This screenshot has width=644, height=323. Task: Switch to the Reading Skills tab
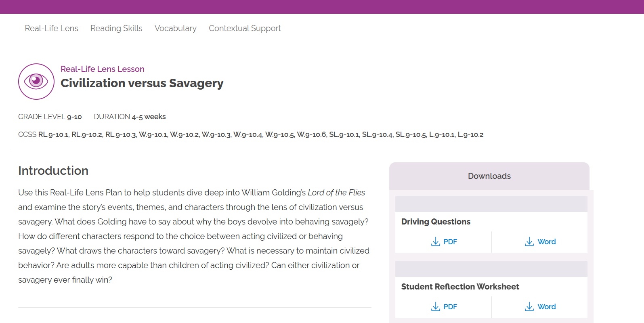116,28
